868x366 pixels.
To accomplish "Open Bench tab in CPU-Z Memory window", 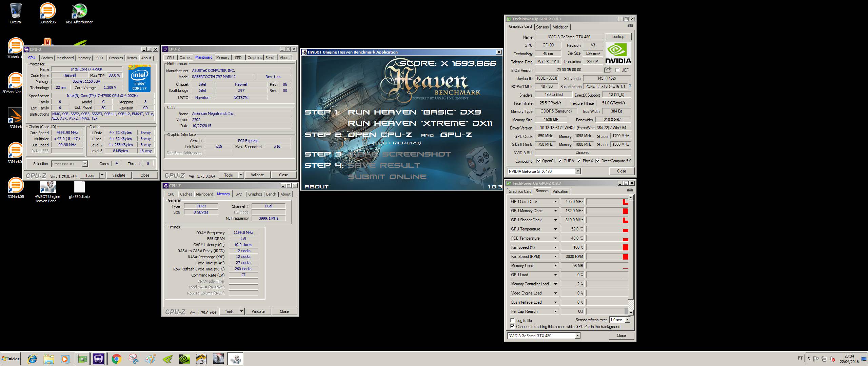I will coord(271,194).
